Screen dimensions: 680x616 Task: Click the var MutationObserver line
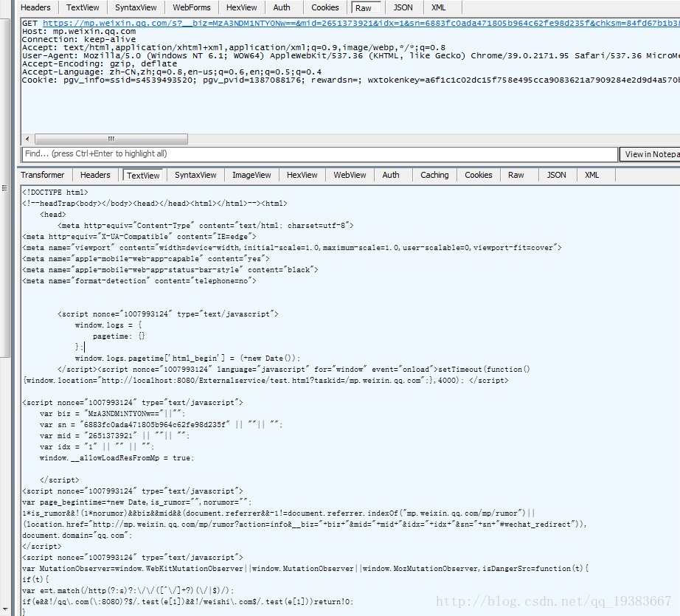click(305, 568)
